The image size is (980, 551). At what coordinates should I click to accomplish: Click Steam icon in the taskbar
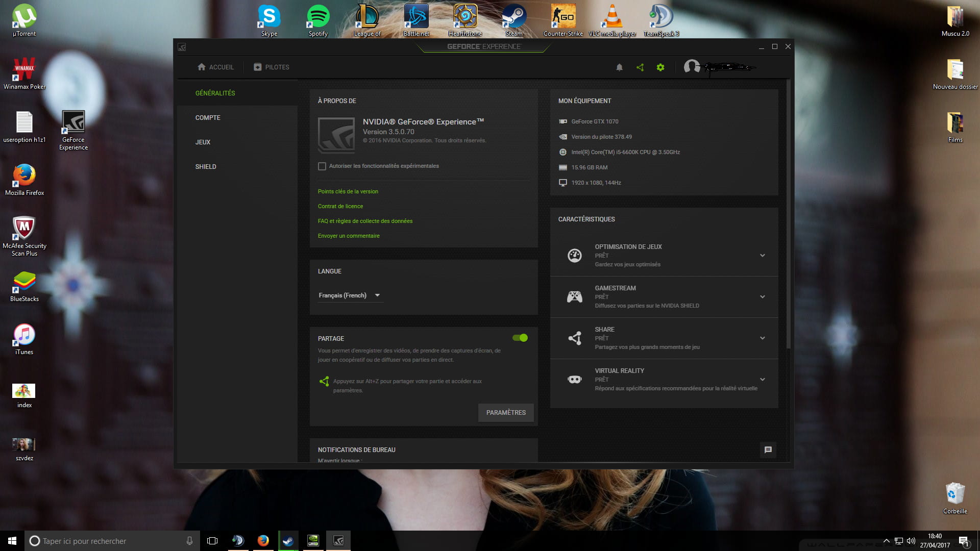(x=288, y=541)
